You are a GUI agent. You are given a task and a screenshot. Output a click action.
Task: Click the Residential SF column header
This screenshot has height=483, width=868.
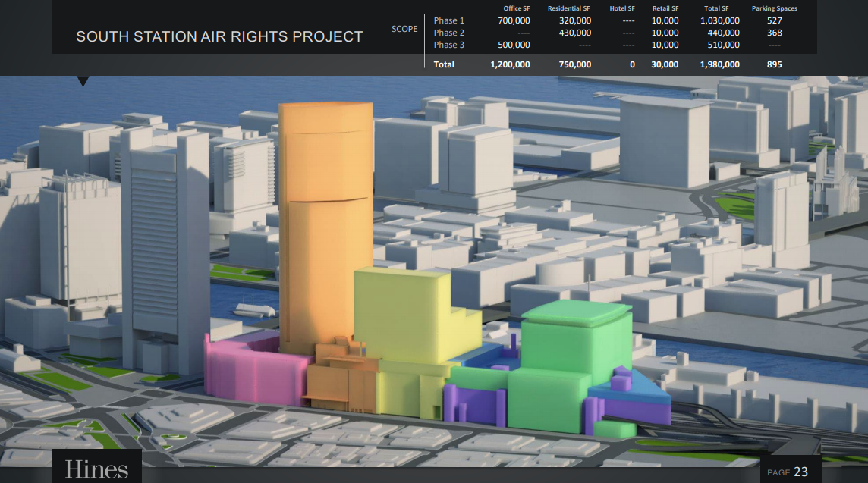568,8
